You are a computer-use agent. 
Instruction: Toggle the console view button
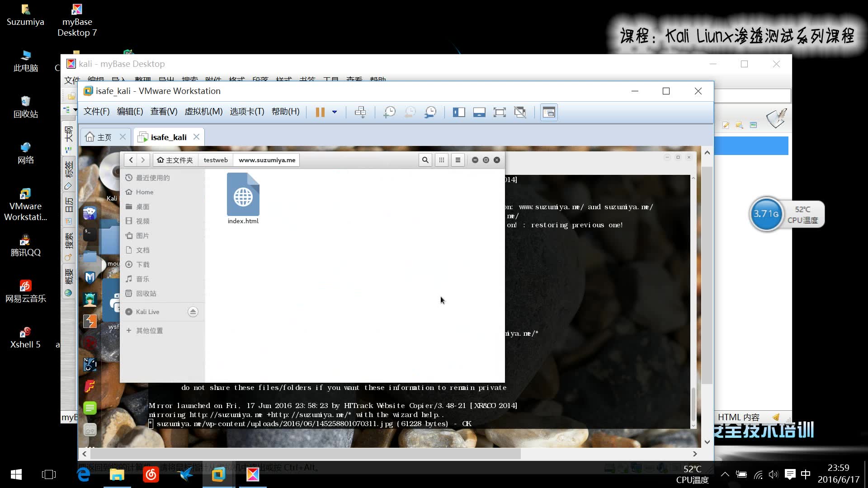click(549, 112)
